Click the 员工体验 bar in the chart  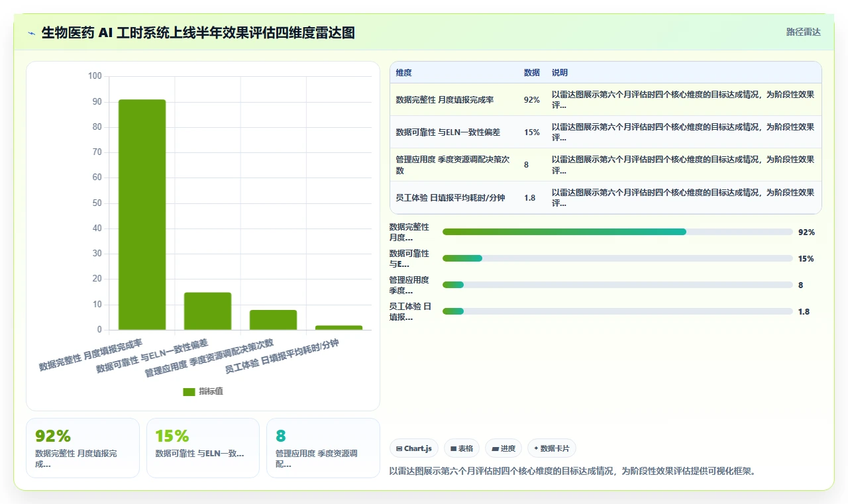coord(339,327)
